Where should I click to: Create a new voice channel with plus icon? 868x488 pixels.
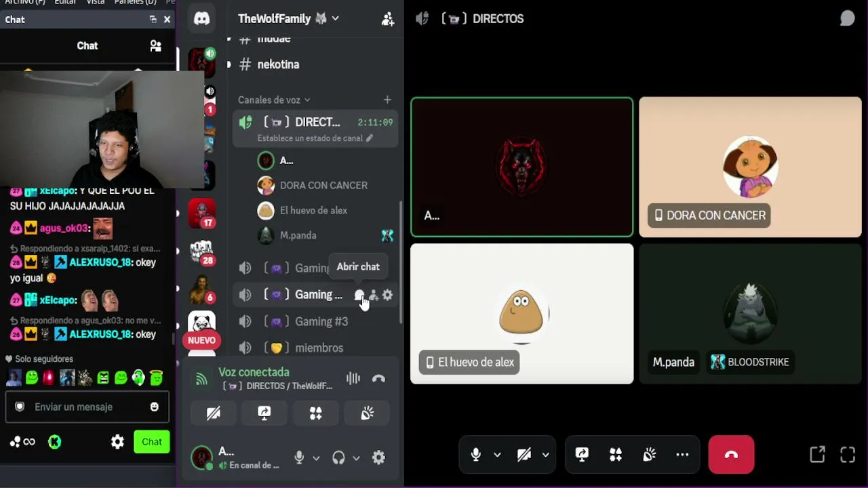click(x=387, y=100)
